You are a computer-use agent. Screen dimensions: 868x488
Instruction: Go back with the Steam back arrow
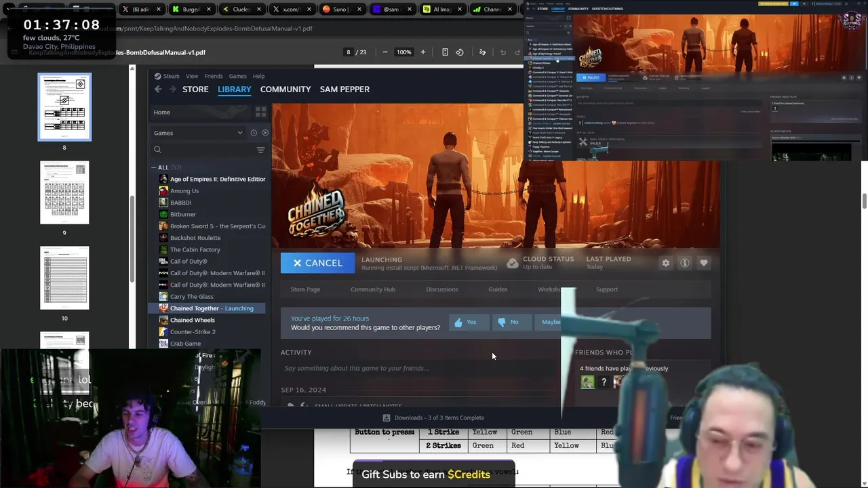(158, 89)
